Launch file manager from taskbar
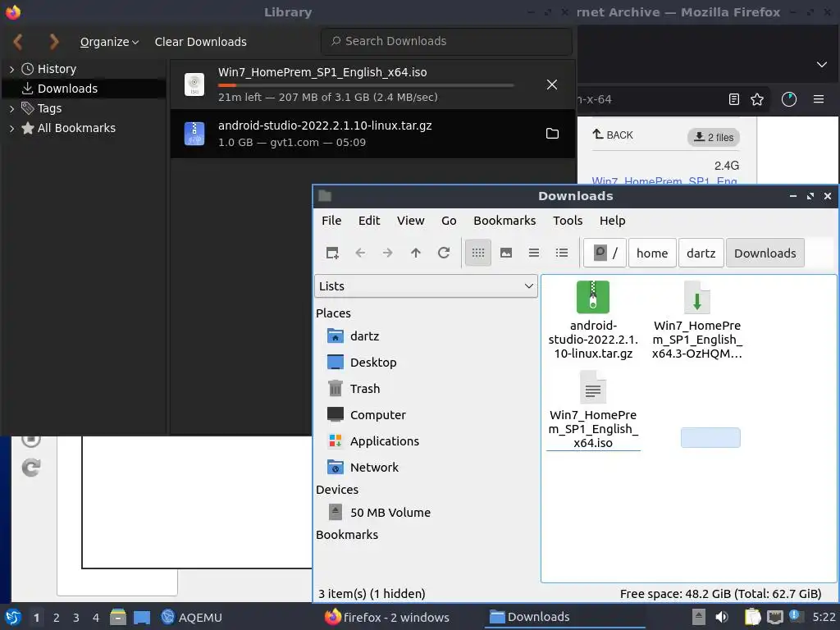This screenshot has height=630, width=840. click(118, 617)
